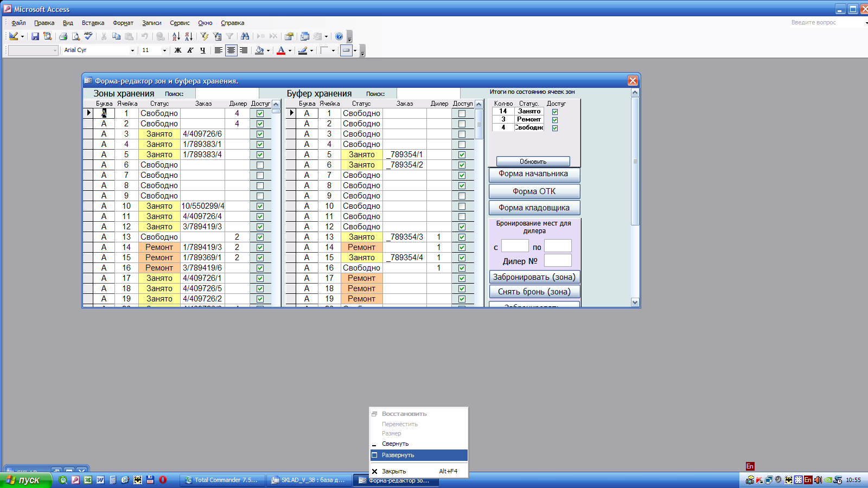The image size is (868, 488).
Task: Align text to the right
Action: point(244,50)
